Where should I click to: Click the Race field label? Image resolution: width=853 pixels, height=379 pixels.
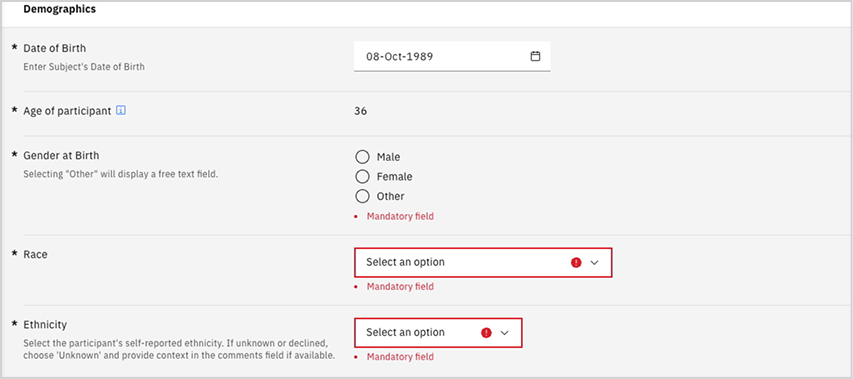(x=35, y=254)
